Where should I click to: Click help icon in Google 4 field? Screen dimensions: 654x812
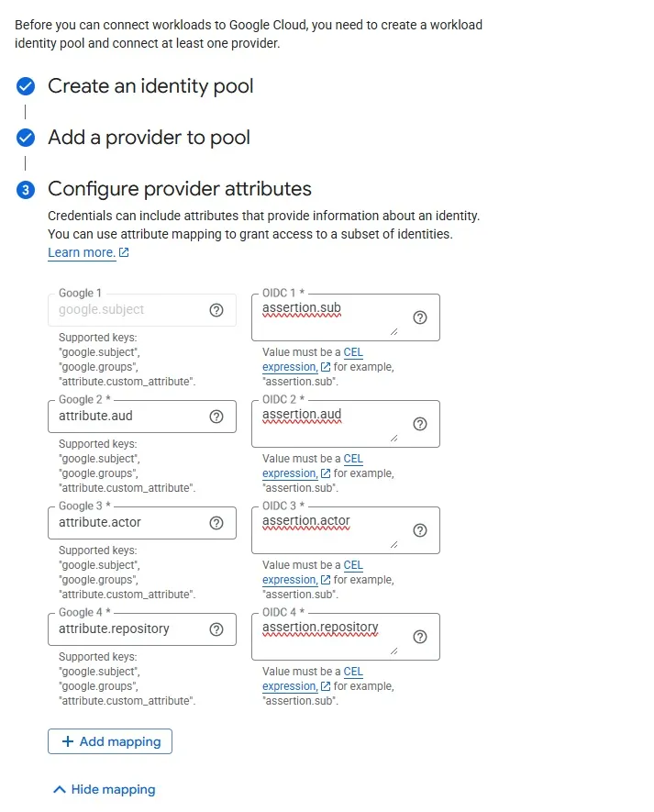coord(216,629)
